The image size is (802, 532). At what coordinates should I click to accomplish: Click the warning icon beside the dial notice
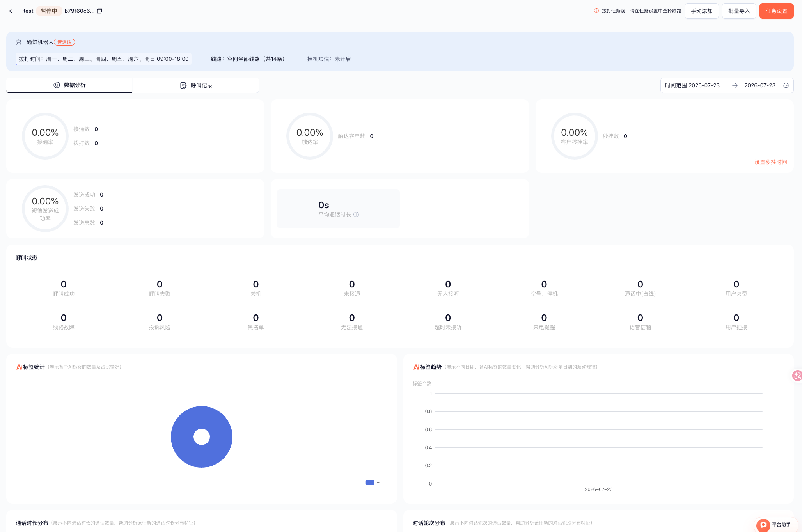pos(596,11)
